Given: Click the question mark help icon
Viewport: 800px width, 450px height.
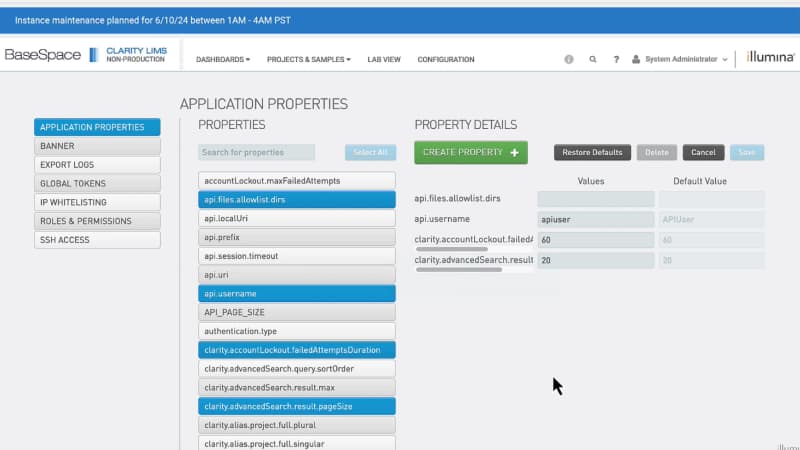Looking at the screenshot, I should 616,60.
